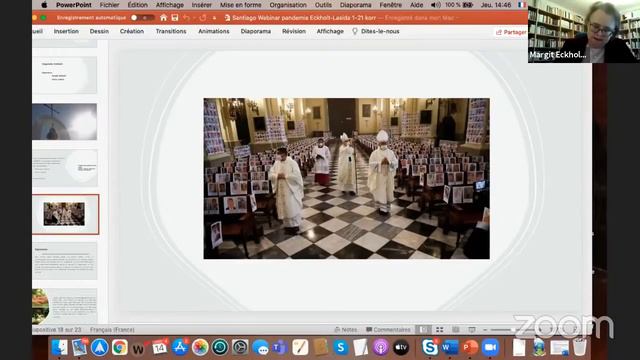640x360 pixels.
Task: Open Microsoft Word from the Dock
Action: click(x=450, y=347)
